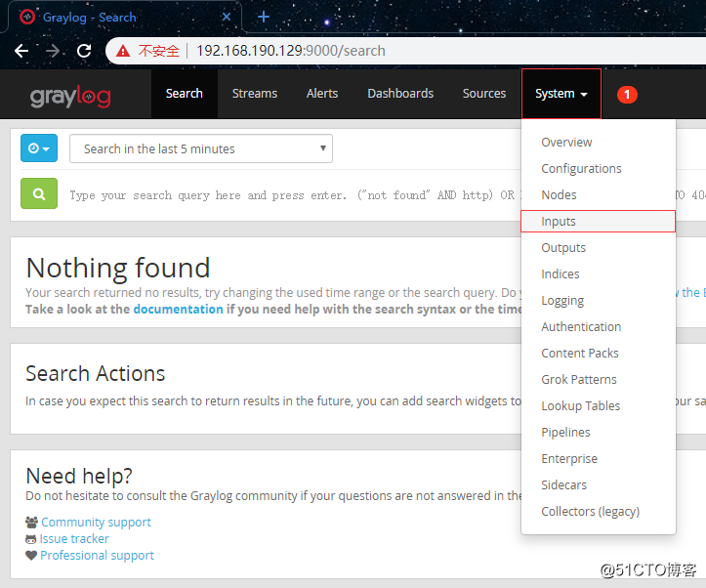706x588 pixels.
Task: Click the heart icon beside Professional support
Action: pos(31,556)
